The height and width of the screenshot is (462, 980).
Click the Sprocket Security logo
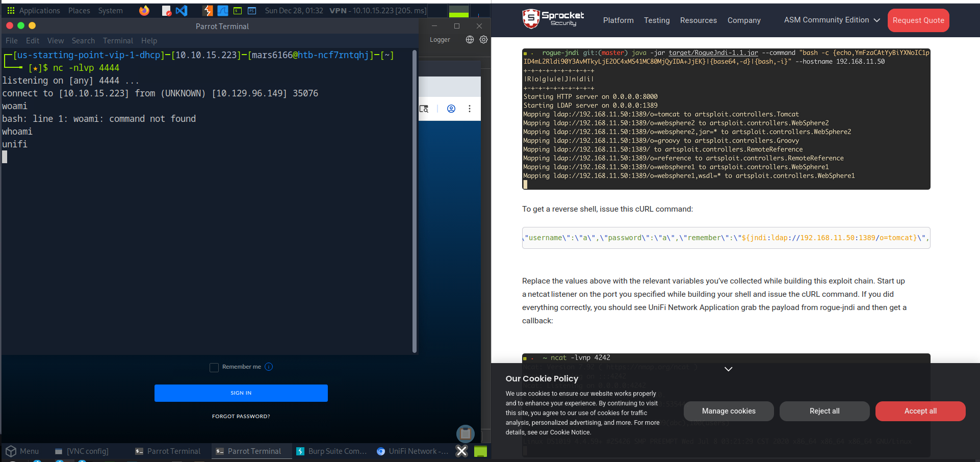(x=552, y=20)
